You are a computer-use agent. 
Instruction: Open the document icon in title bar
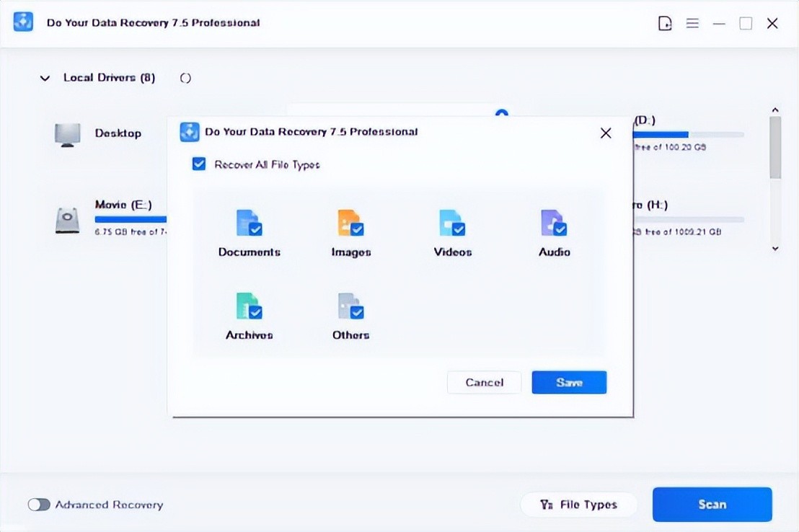(x=665, y=24)
